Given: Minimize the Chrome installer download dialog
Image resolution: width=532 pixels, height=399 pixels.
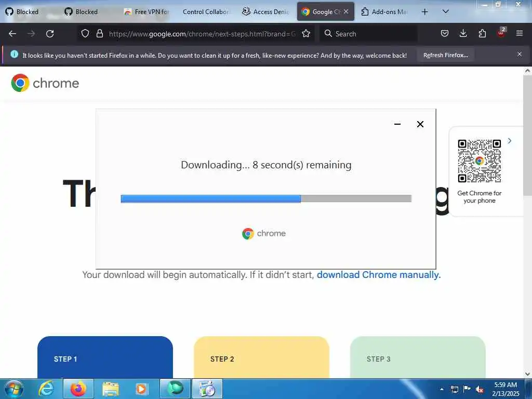Looking at the screenshot, I should pyautogui.click(x=397, y=124).
